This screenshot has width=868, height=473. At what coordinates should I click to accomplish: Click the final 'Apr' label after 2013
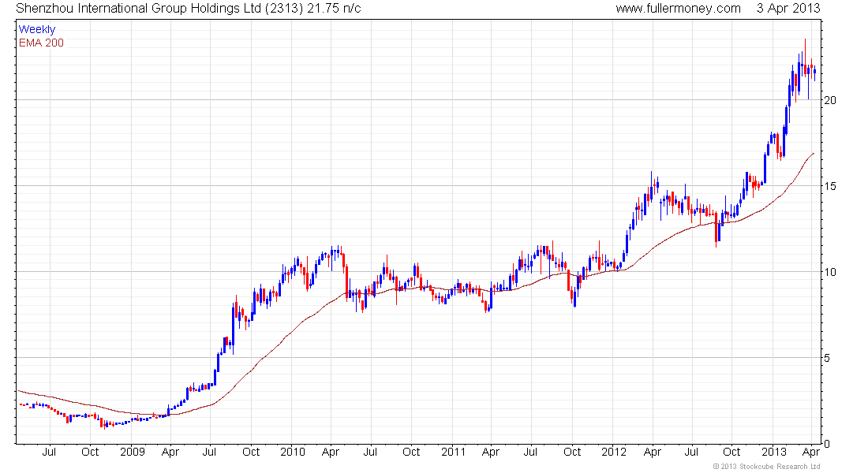coord(811,452)
